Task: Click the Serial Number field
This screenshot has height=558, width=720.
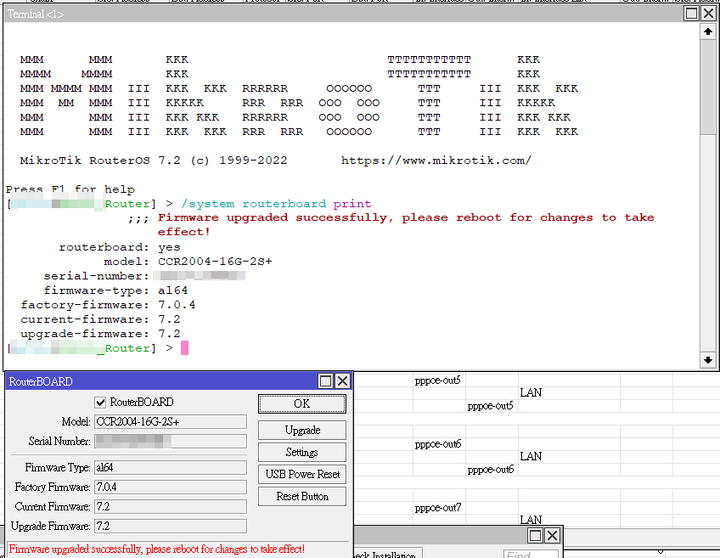Action: click(170, 441)
